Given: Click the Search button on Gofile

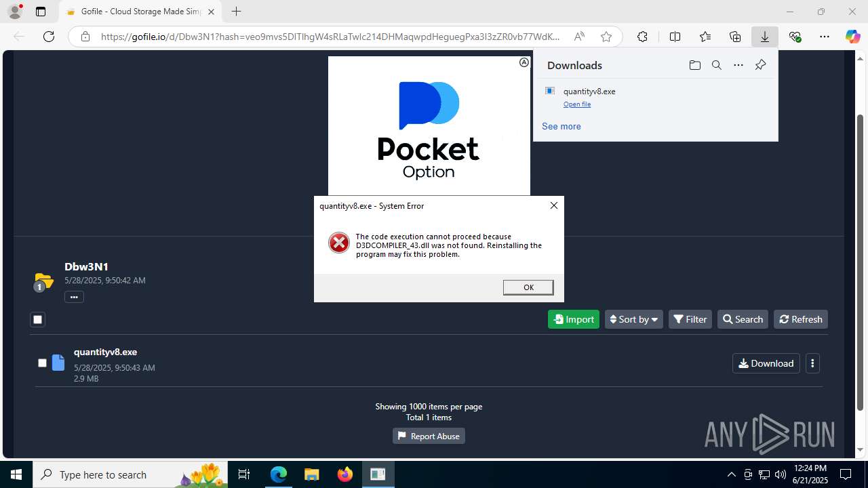Looking at the screenshot, I should point(743,319).
